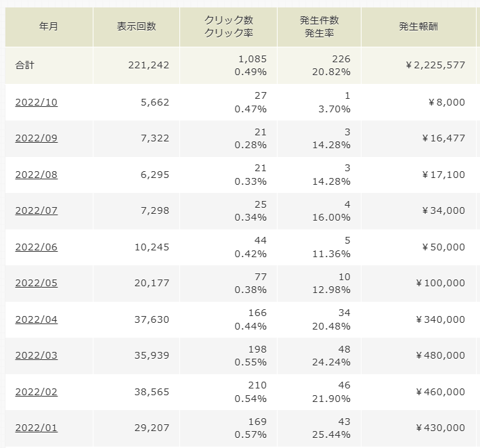Select click count 210 for 2022/02
The height and width of the screenshot is (448, 480).
pyautogui.click(x=257, y=385)
